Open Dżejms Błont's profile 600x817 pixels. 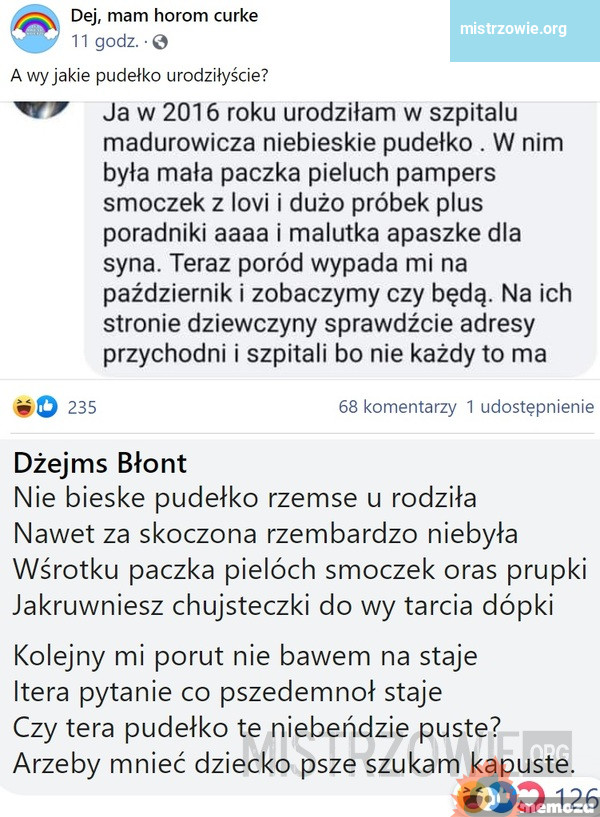100,464
